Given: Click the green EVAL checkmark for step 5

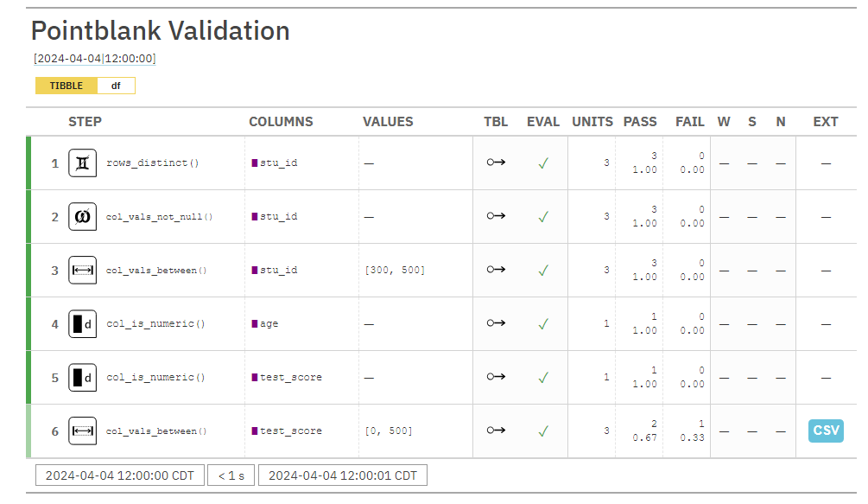Looking at the screenshot, I should coord(543,377).
